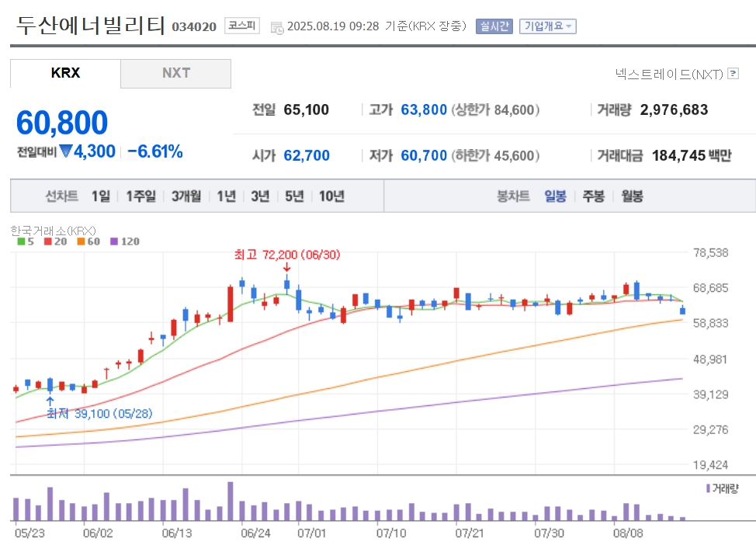Click the purple 120-day moving average swatch
Viewport: 756px width, 552px height.
pos(114,241)
